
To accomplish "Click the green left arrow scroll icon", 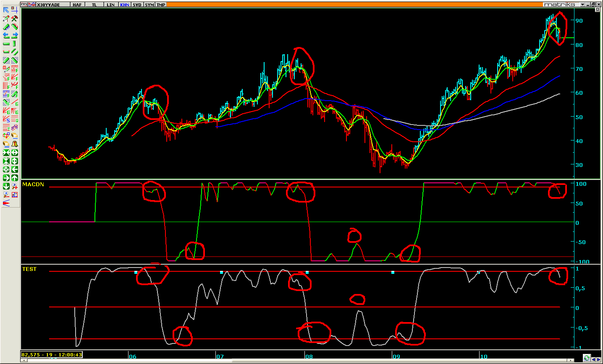I will (15, 169).
